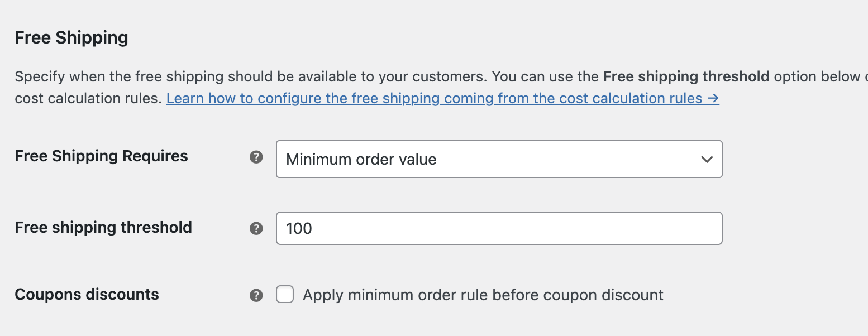Select the Free shipping threshold label

[x=103, y=227]
